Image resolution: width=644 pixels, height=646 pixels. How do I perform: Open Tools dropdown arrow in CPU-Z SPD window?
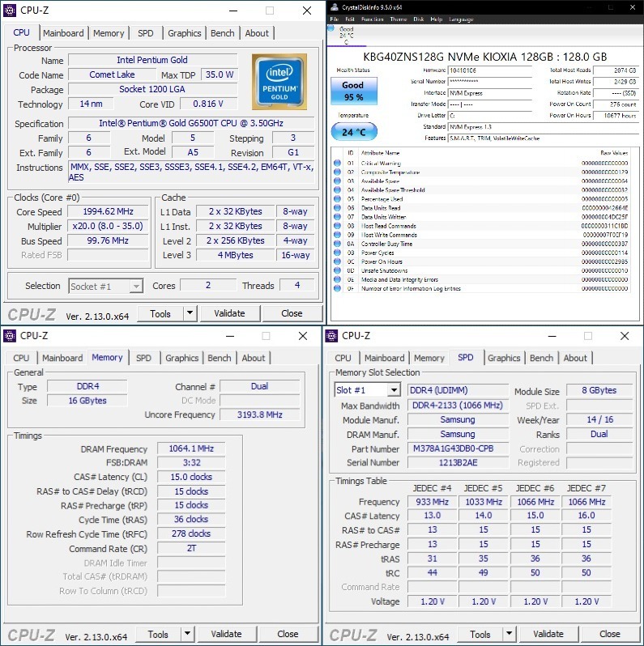[x=510, y=634]
